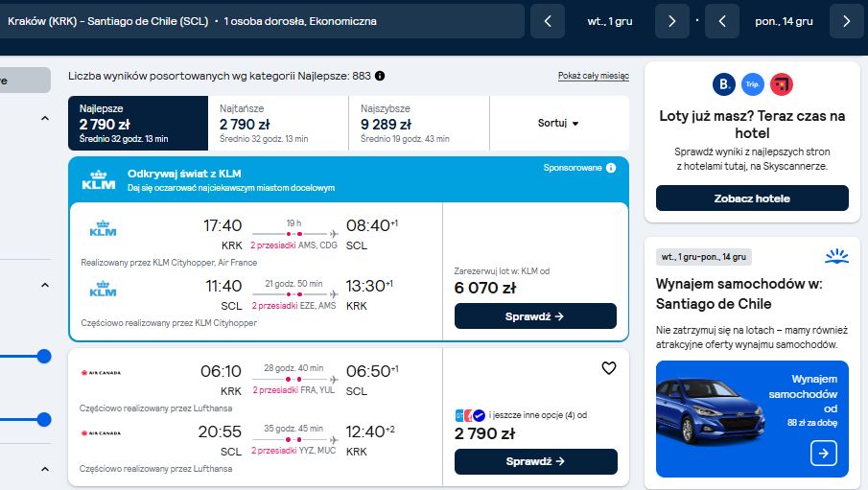The width and height of the screenshot is (868, 490).
Task: Select the Najtańsze tab
Action: click(x=278, y=123)
